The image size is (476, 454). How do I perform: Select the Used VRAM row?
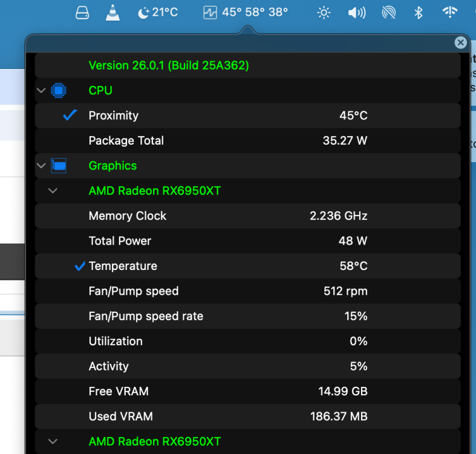click(248, 416)
